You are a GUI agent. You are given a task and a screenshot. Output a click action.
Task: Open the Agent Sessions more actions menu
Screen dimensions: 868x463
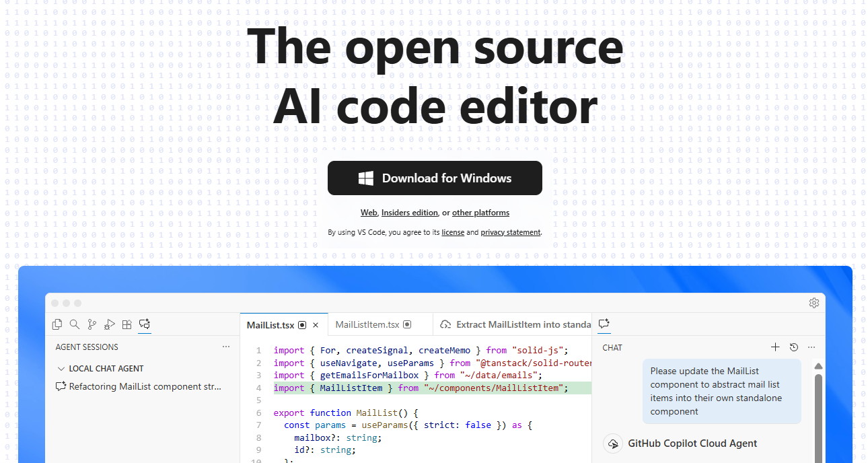point(226,346)
